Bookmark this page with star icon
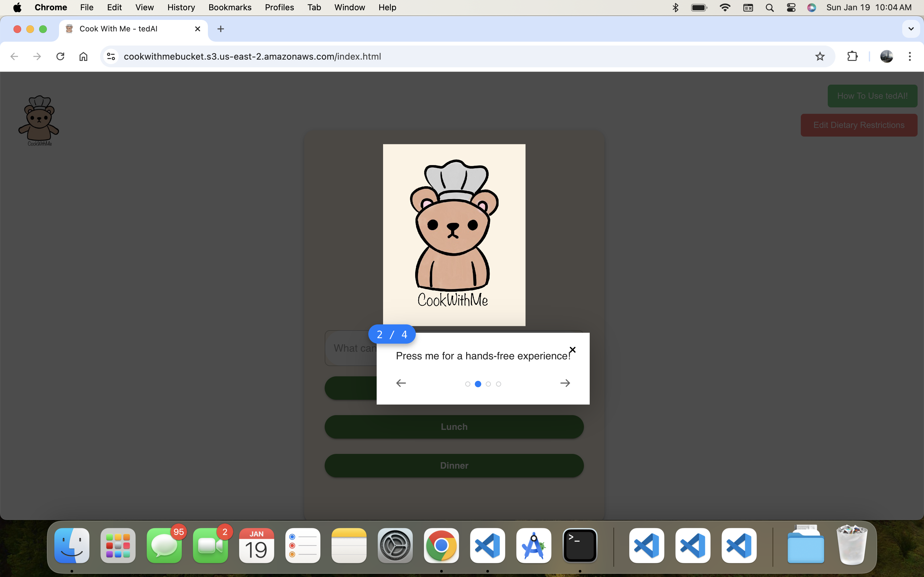Image resolution: width=924 pixels, height=577 pixels. pyautogui.click(x=820, y=56)
